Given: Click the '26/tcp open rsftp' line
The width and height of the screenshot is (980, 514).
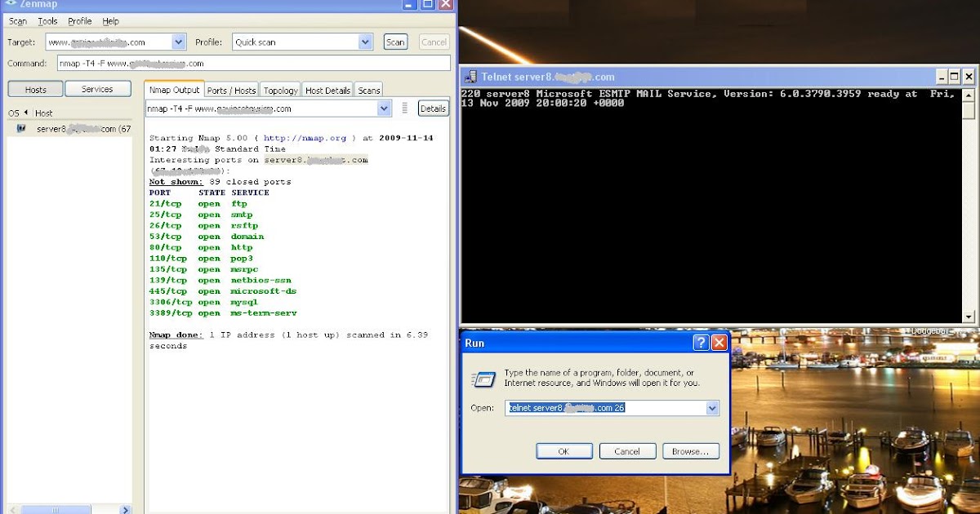Looking at the screenshot, I should tap(203, 226).
